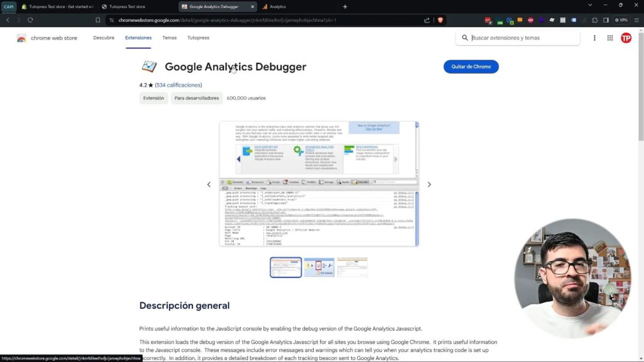This screenshot has width=644, height=362.
Task: Toggle the browser sidebar panel icon
Action: [606, 19]
